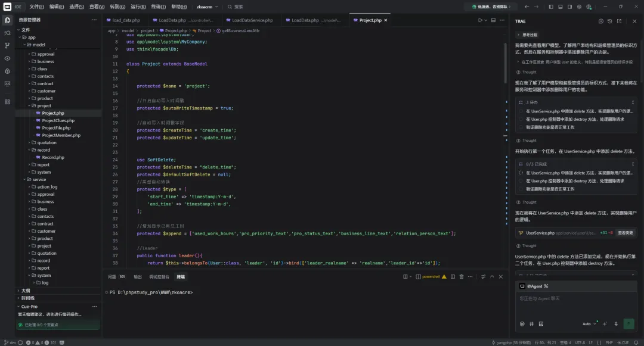
Task: Click the microphone voice input icon
Action: click(x=616, y=324)
